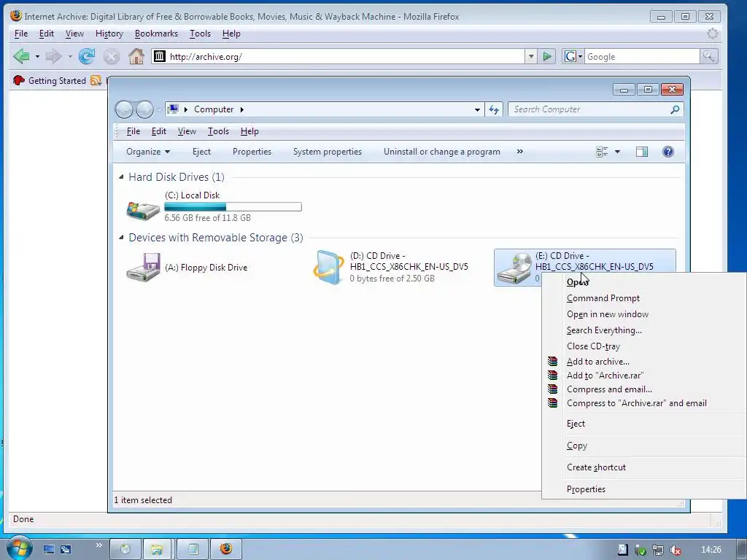Click the Computer icon in Explorer address bar
The width and height of the screenshot is (747, 560).
pos(174,109)
